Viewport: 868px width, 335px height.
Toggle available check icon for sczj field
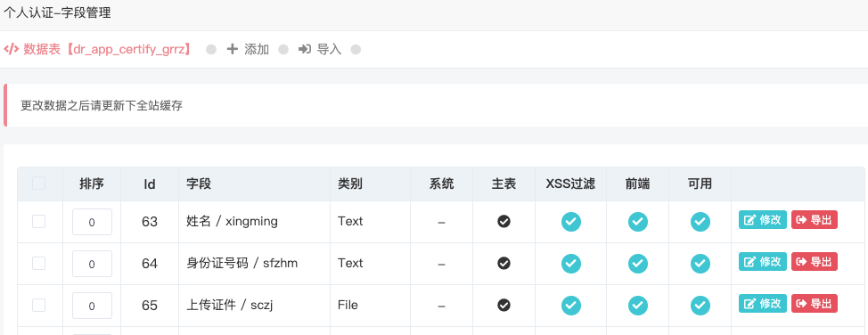700,305
